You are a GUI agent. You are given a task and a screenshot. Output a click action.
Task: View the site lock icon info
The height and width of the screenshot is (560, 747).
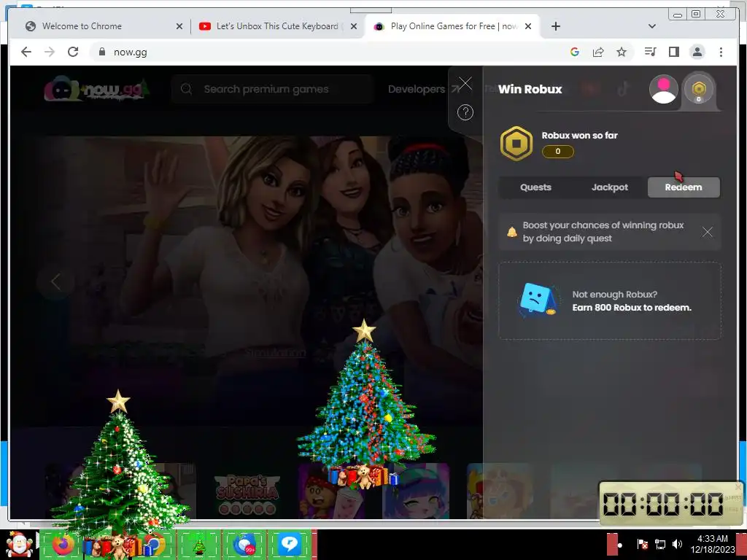(101, 52)
